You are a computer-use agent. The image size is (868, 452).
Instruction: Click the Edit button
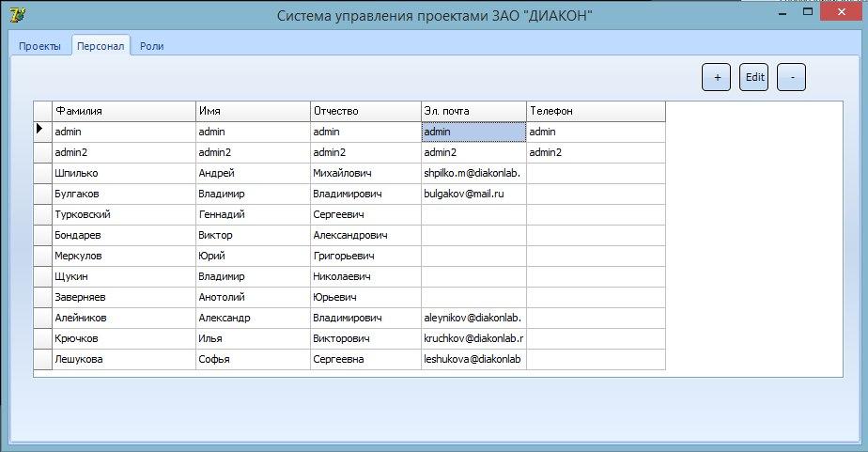[754, 77]
